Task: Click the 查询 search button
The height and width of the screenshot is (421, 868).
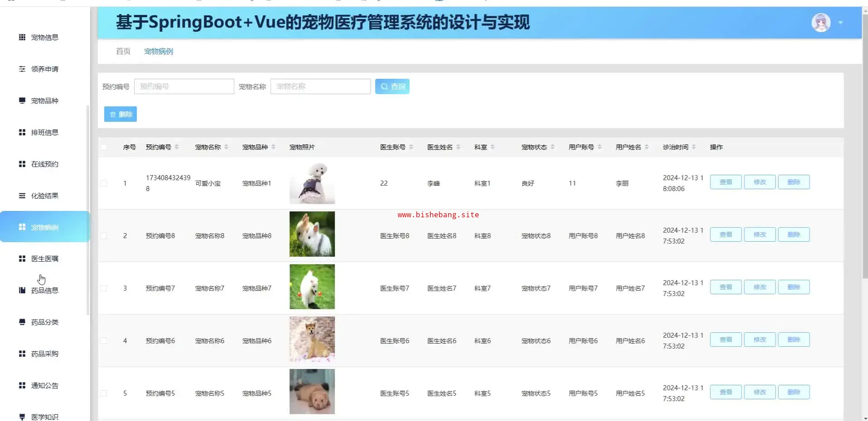Action: [392, 86]
